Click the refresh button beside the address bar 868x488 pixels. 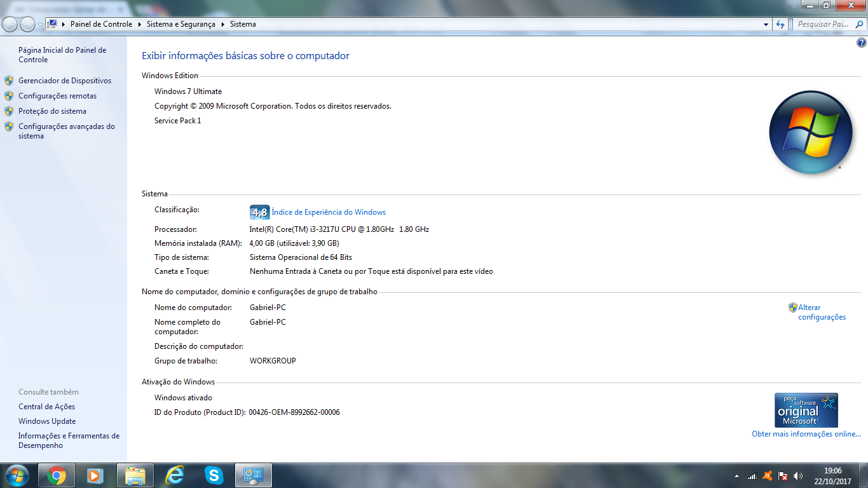[781, 24]
